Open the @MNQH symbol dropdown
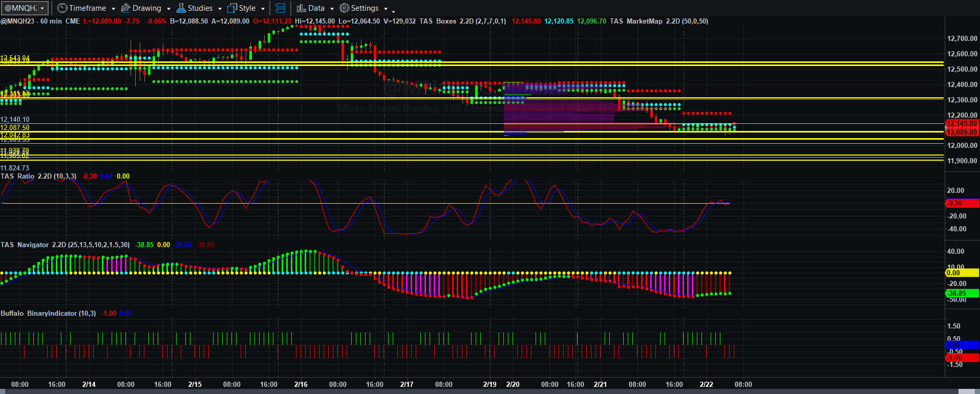Viewport: 980px width, 394px height. [25, 8]
